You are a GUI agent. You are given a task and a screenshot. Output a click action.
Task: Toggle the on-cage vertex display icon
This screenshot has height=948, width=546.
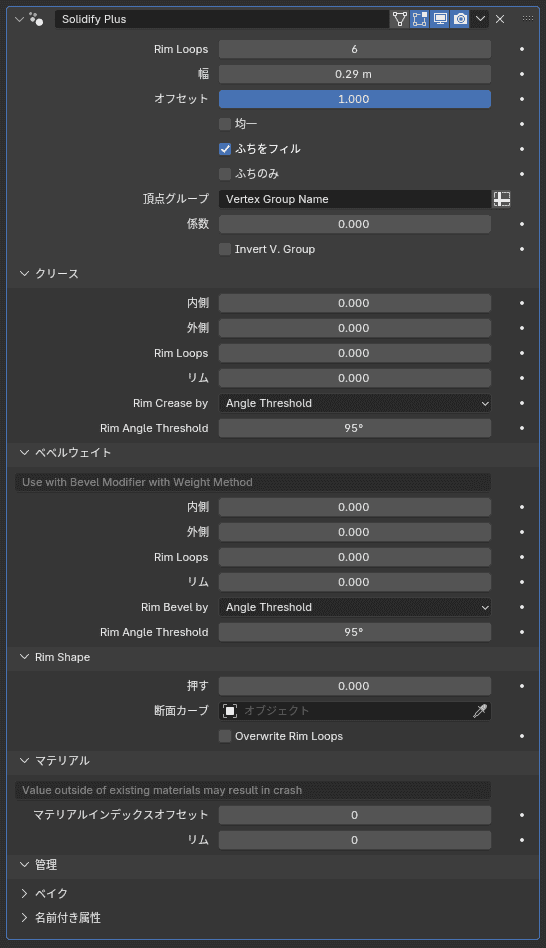[400, 19]
